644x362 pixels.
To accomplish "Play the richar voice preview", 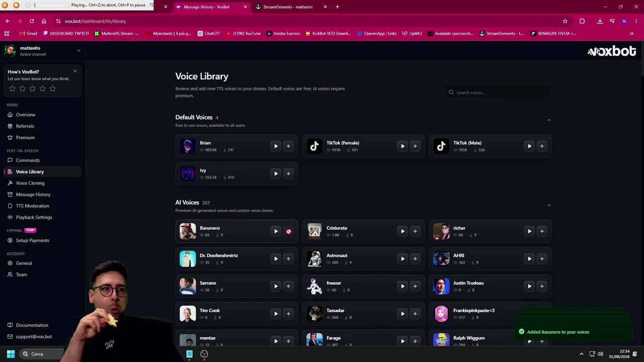I will click(x=529, y=231).
